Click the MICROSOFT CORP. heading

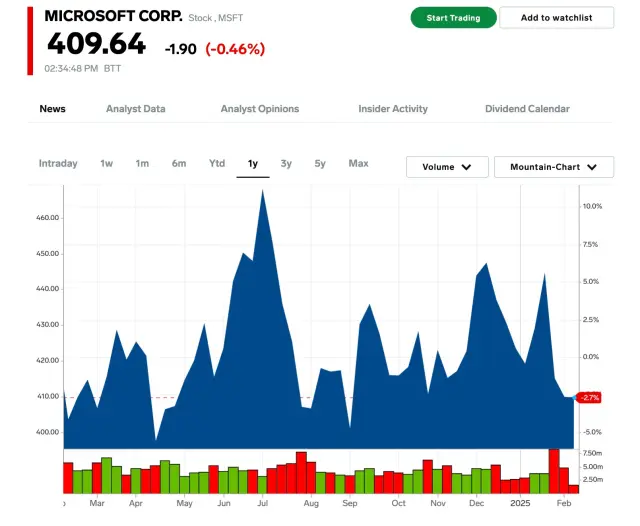113,16
